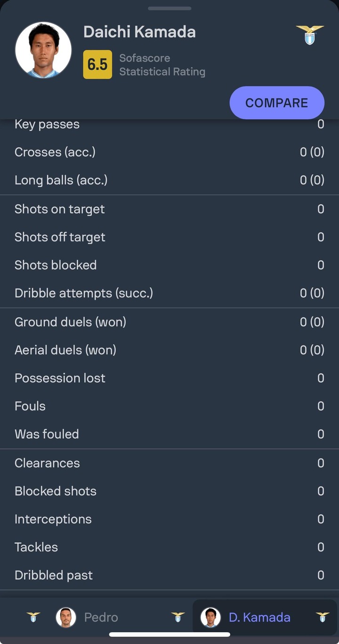The width and height of the screenshot is (339, 644).
Task: Tap the Possession lost stat row
Action: 169,378
